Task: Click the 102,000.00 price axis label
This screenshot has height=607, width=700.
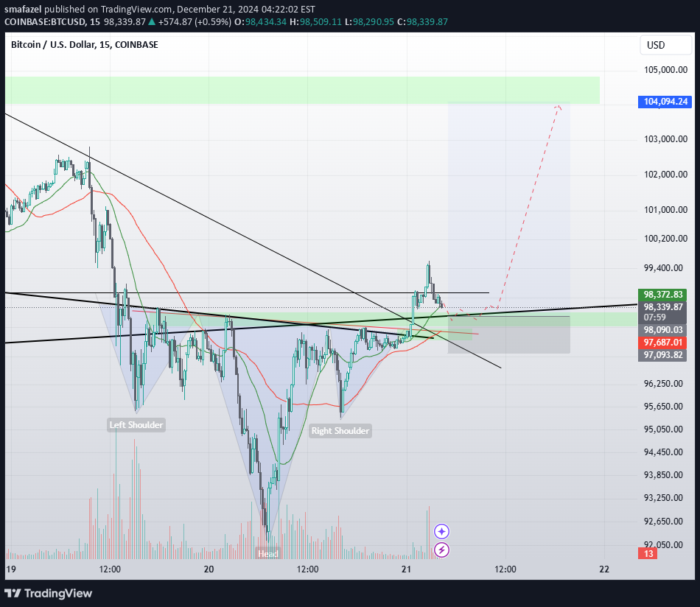Action: (x=665, y=175)
